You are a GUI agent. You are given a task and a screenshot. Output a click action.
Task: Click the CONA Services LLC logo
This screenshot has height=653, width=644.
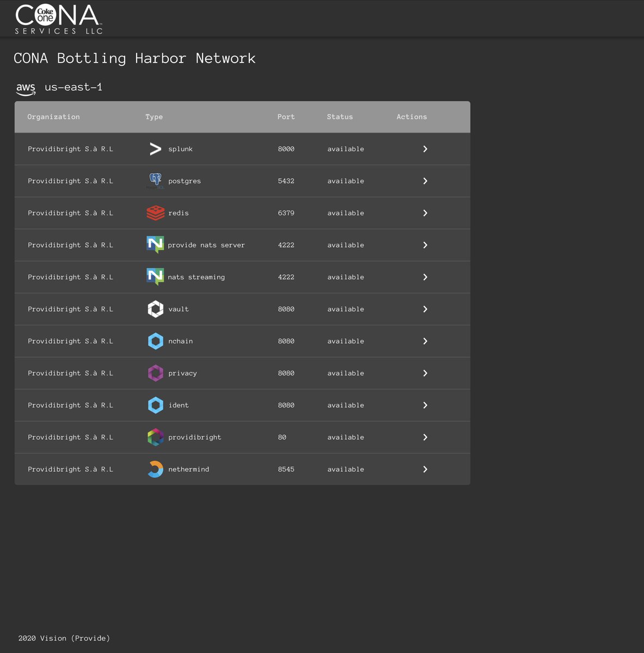coord(59,20)
